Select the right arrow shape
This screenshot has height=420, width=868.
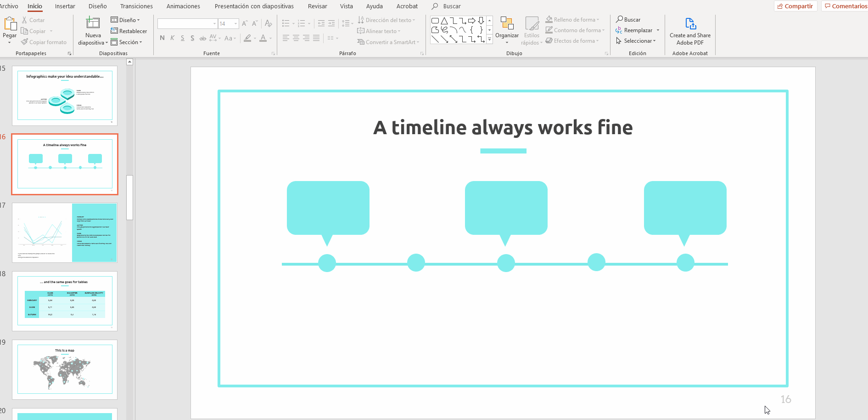pyautogui.click(x=472, y=21)
